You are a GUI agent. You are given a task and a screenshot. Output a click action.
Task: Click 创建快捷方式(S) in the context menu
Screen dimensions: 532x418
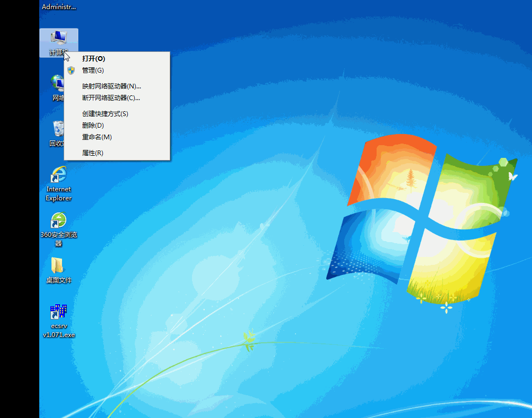pyautogui.click(x=117, y=113)
